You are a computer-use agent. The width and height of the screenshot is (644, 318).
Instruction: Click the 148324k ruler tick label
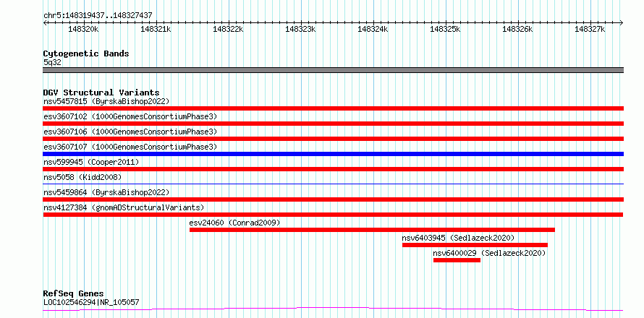pos(373,29)
